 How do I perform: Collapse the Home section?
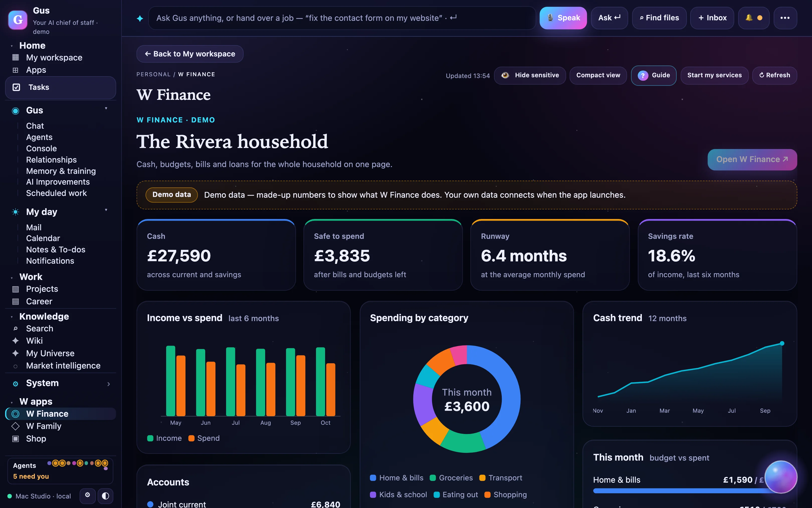[x=12, y=46]
